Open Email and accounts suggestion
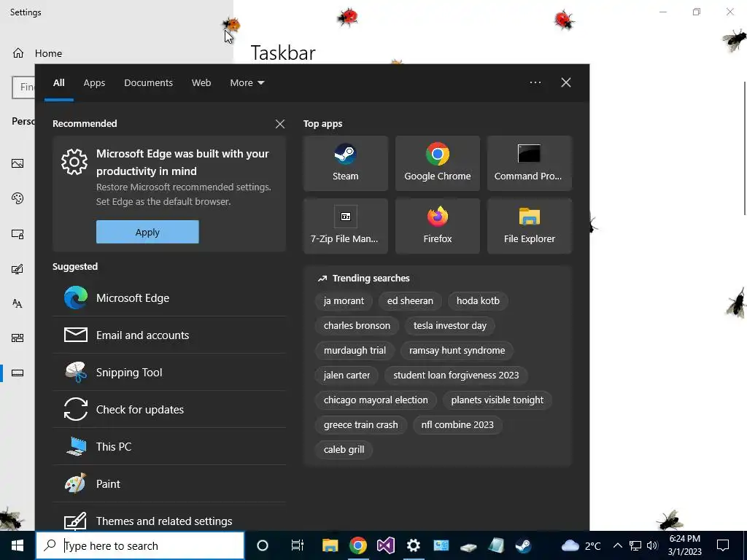 [x=169, y=335]
